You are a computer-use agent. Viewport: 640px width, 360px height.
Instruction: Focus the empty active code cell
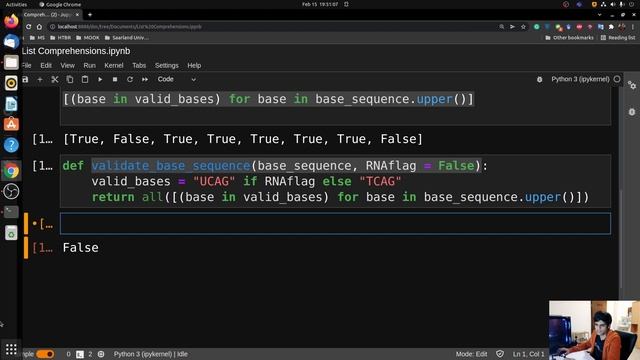pyautogui.click(x=336, y=224)
